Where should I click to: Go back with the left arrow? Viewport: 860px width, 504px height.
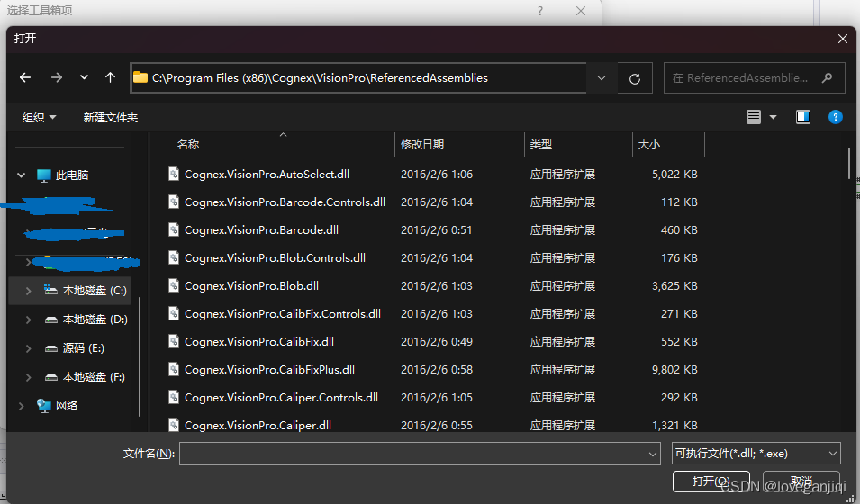[25, 78]
